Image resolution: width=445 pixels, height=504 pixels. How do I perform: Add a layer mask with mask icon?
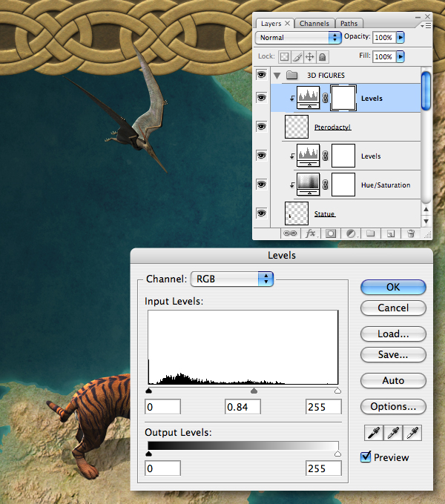pos(331,233)
